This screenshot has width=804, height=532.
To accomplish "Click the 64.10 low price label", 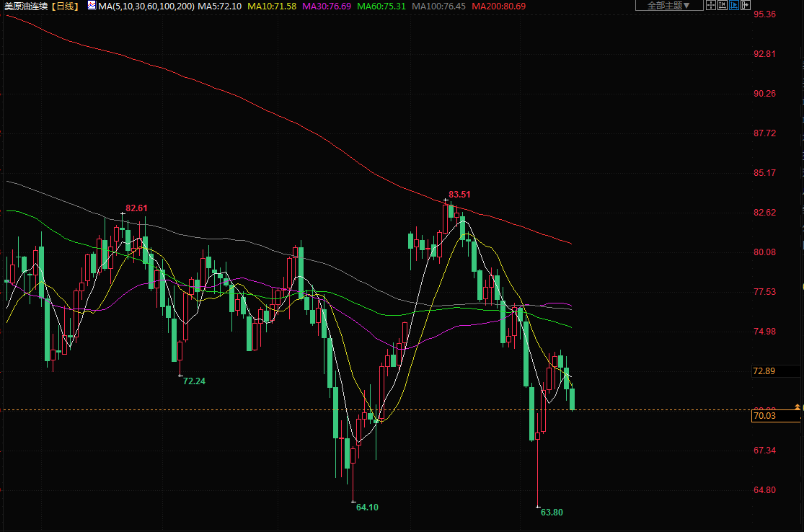I will 367,507.
